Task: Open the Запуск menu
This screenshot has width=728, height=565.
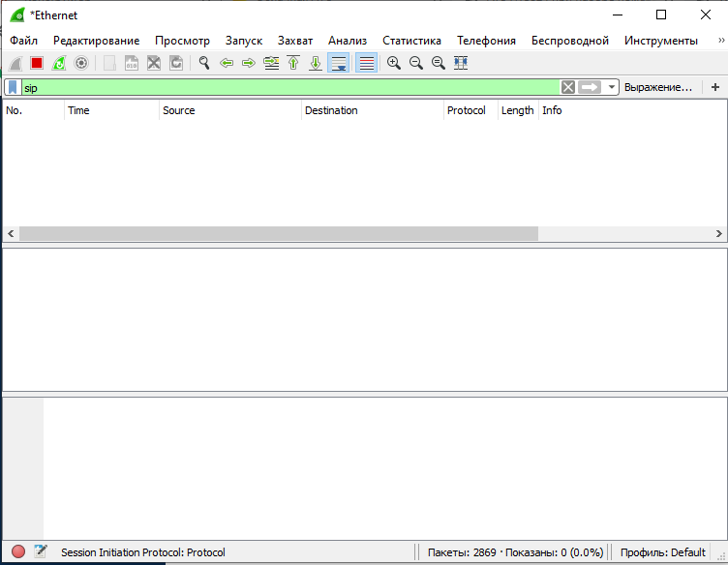Action: tap(244, 41)
